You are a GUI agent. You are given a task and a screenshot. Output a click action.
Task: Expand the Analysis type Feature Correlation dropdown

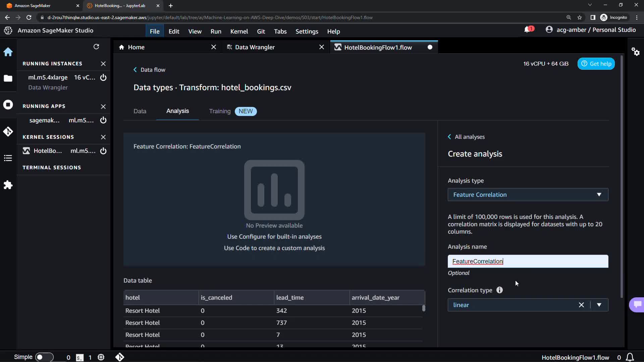(x=528, y=195)
